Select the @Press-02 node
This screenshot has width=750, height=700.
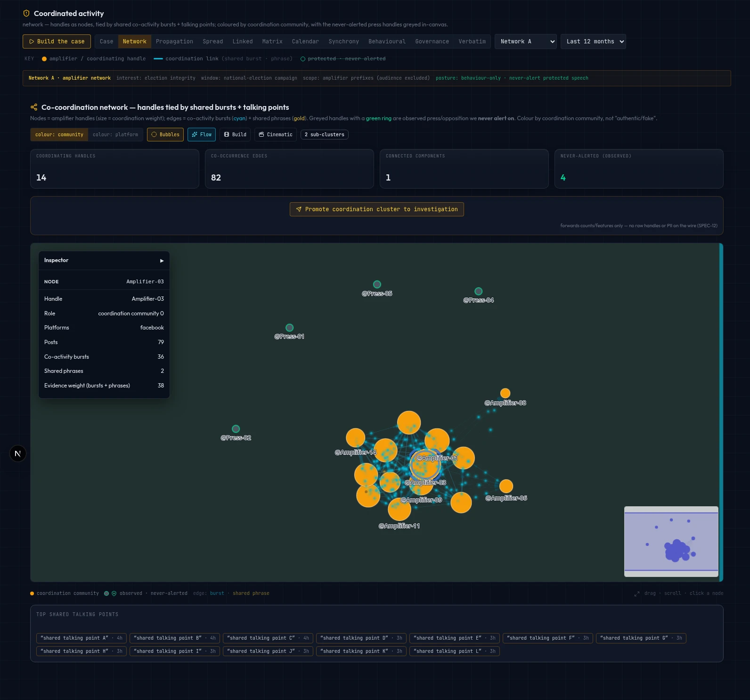point(236,429)
